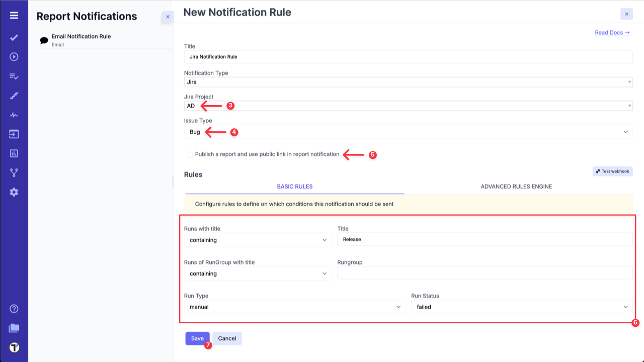Open the projects folder icon at bottom
Viewport: 644px width, 362px height.
(14, 328)
